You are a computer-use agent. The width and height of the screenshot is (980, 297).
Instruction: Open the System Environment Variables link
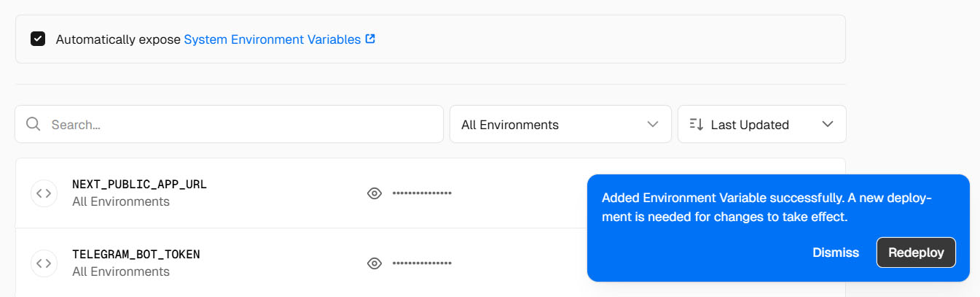tap(272, 39)
